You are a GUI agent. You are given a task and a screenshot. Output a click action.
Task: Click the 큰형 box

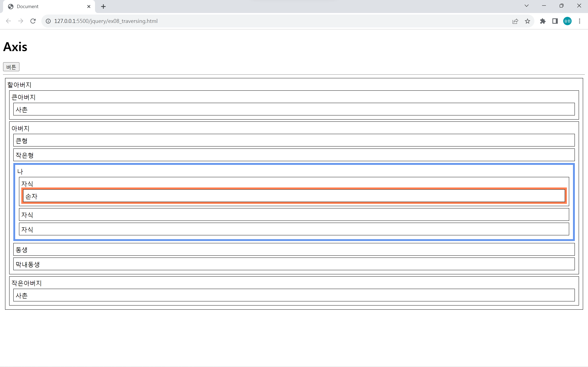click(x=294, y=140)
